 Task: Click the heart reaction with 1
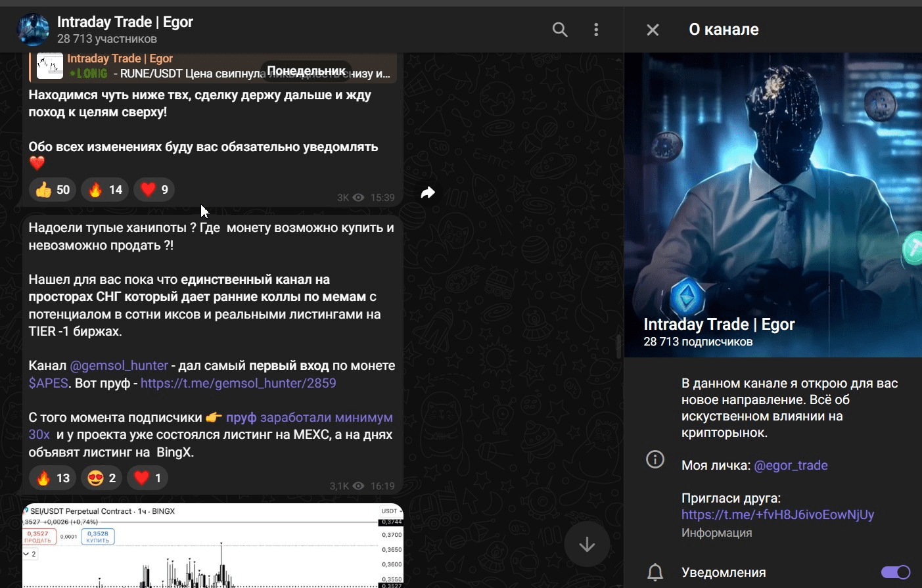click(x=148, y=478)
